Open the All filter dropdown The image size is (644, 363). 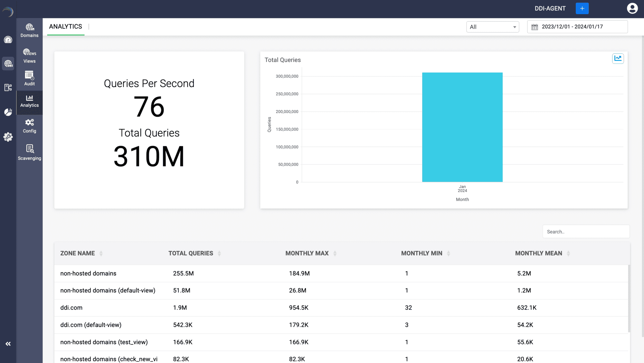(492, 27)
